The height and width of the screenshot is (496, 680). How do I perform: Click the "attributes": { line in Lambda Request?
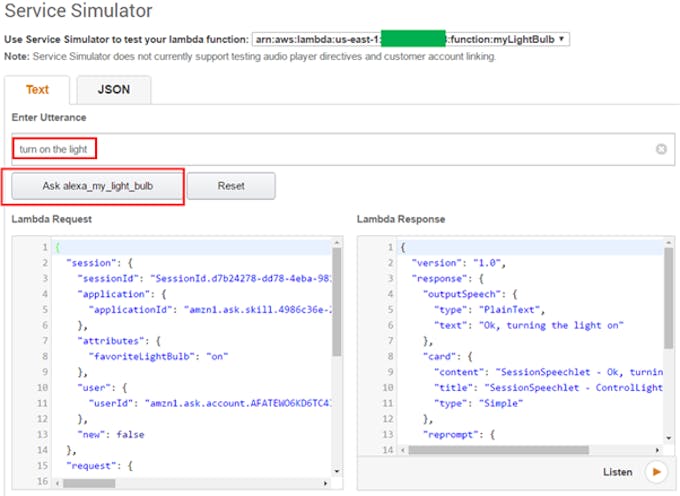point(119,341)
